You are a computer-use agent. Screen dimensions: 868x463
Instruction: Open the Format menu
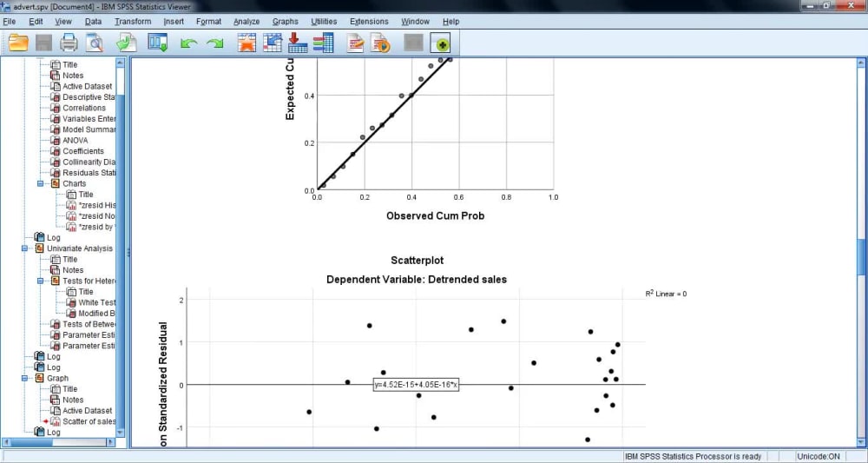click(x=208, y=22)
